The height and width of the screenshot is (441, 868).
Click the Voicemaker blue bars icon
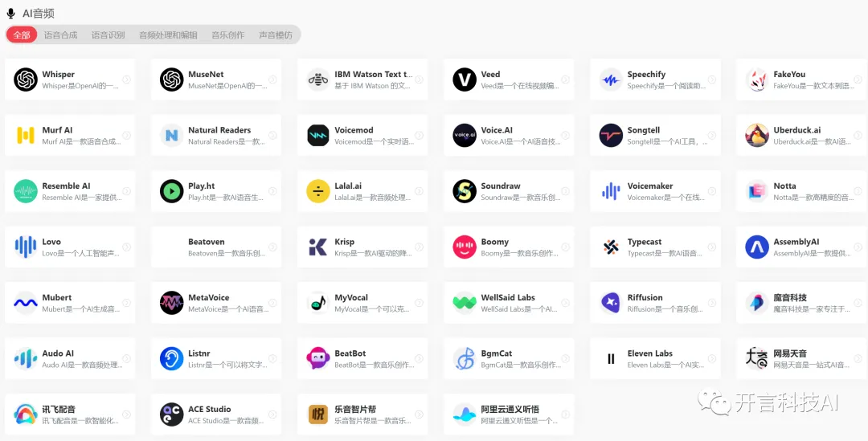[611, 191]
